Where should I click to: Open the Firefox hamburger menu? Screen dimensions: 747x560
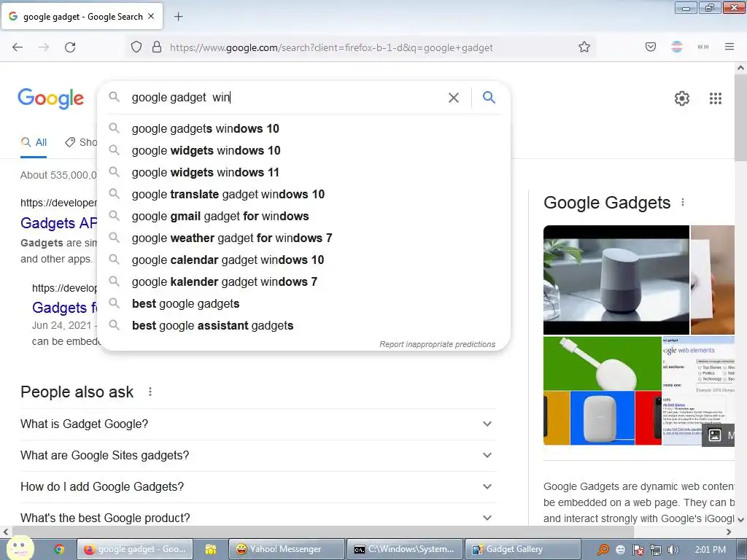(729, 47)
